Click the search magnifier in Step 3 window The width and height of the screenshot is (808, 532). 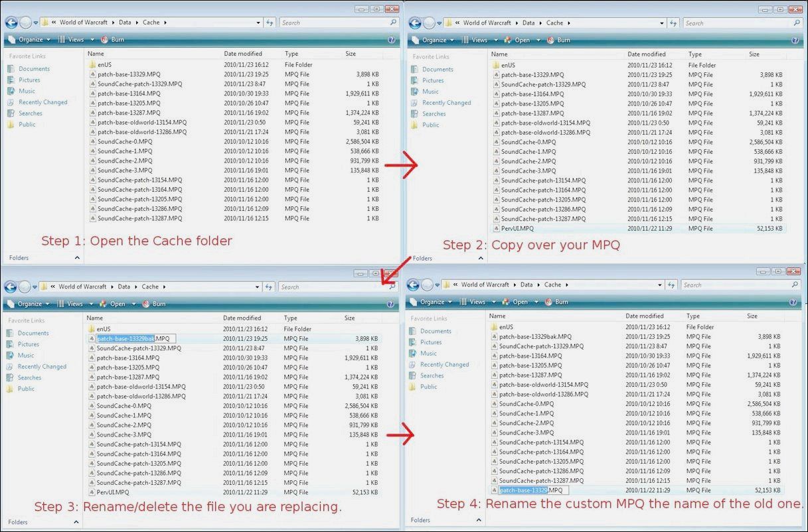point(393,287)
